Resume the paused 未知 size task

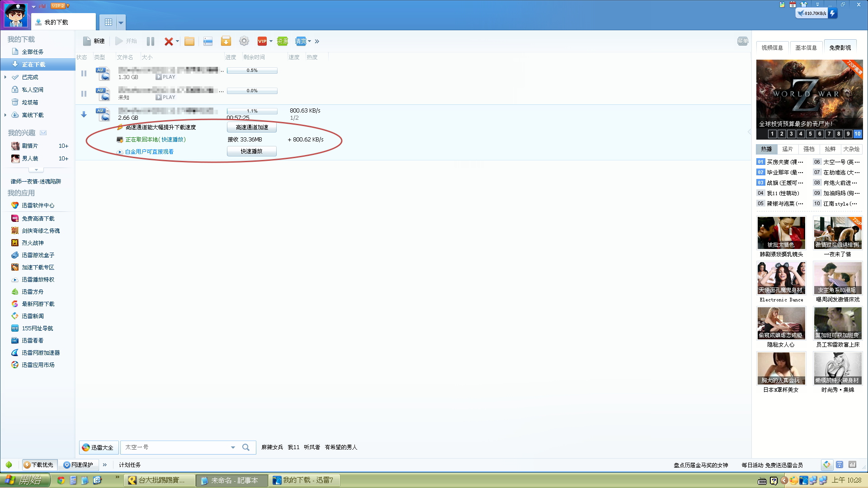pyautogui.click(x=84, y=94)
